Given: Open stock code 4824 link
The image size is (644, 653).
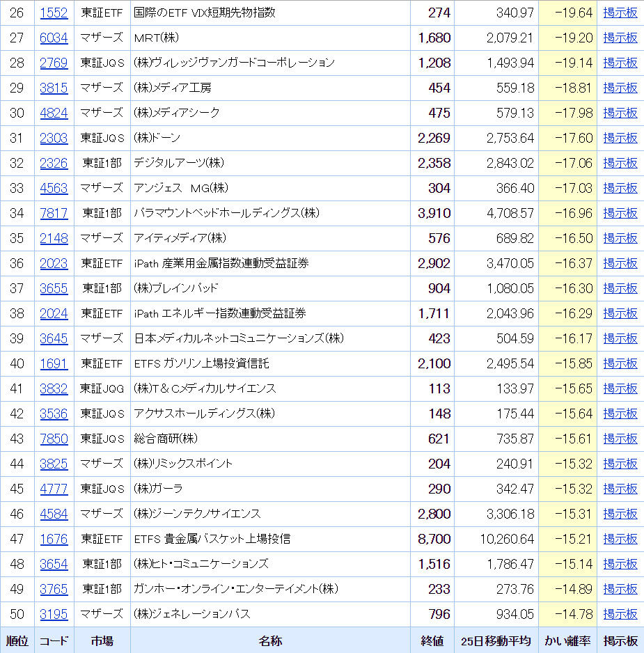Looking at the screenshot, I should [54, 113].
